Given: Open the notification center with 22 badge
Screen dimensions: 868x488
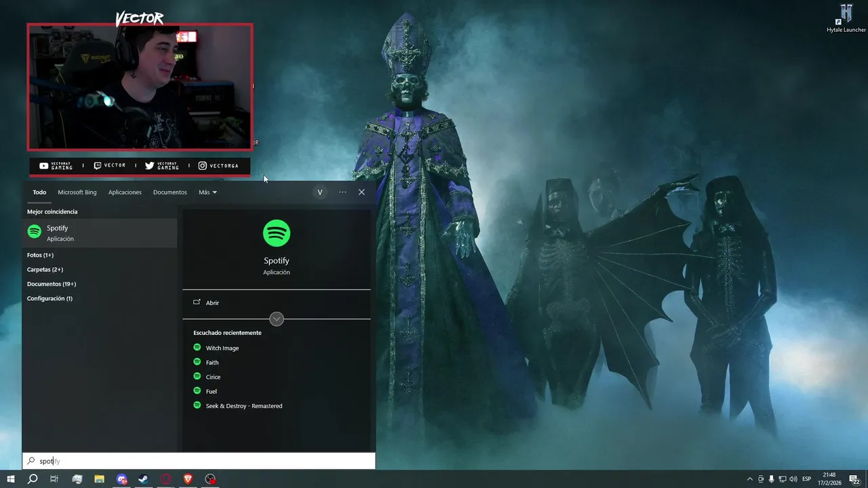Looking at the screenshot, I should [854, 479].
